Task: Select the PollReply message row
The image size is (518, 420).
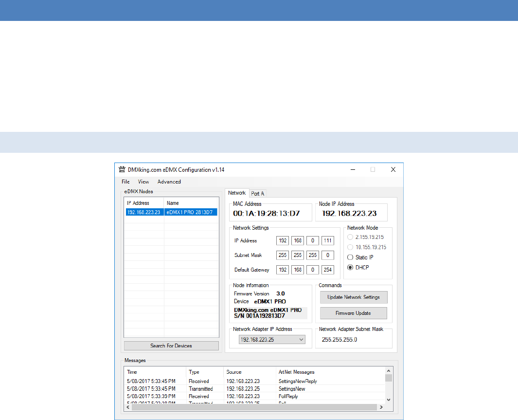Action: click(x=255, y=396)
